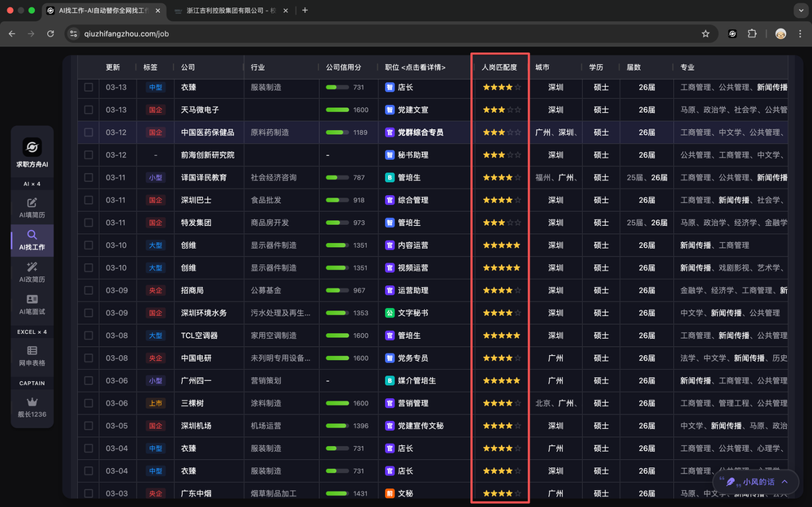The width and height of the screenshot is (812, 507).
Task: Tick the checkbox for 天马微电子 row
Action: click(89, 110)
